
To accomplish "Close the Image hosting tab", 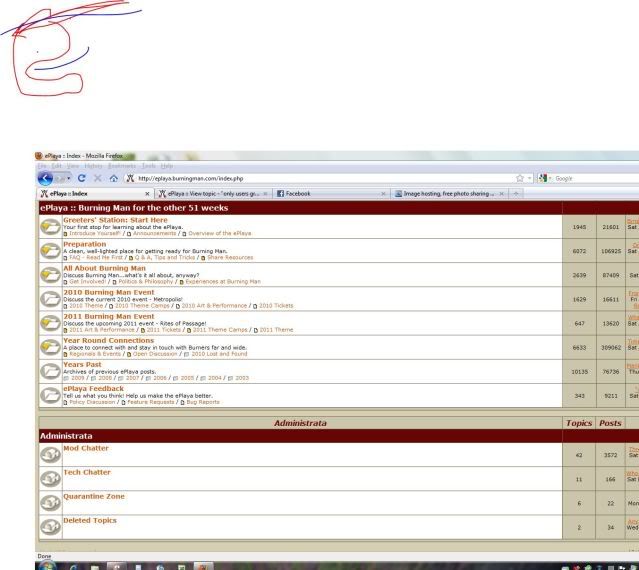I will (502, 194).
